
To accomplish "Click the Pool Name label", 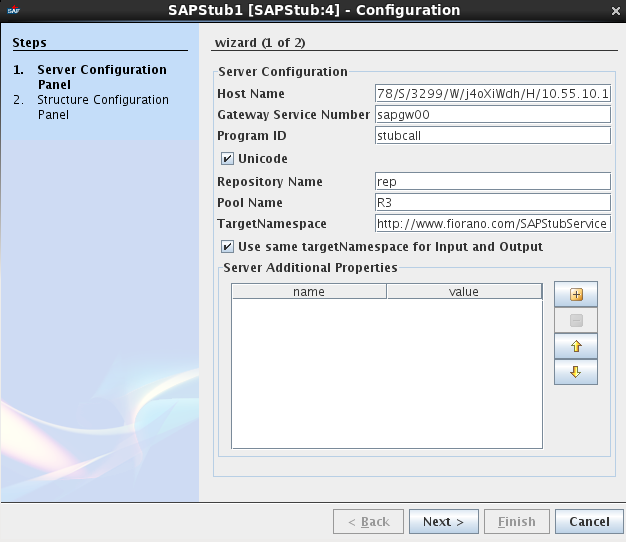I will coord(250,203).
